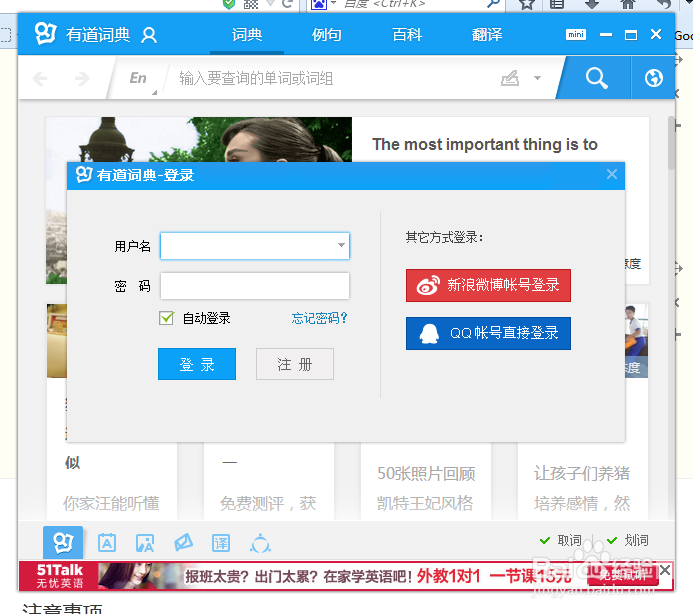
Task: Close the 51Talk ad banner
Action: pyautogui.click(x=665, y=570)
